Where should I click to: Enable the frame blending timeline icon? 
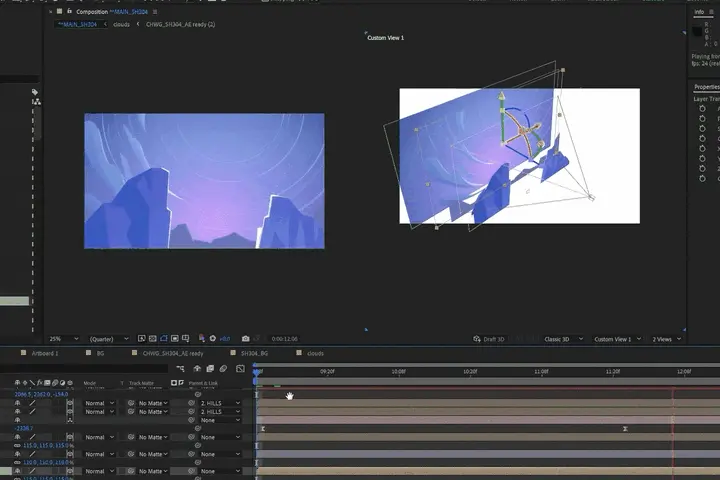click(210, 368)
